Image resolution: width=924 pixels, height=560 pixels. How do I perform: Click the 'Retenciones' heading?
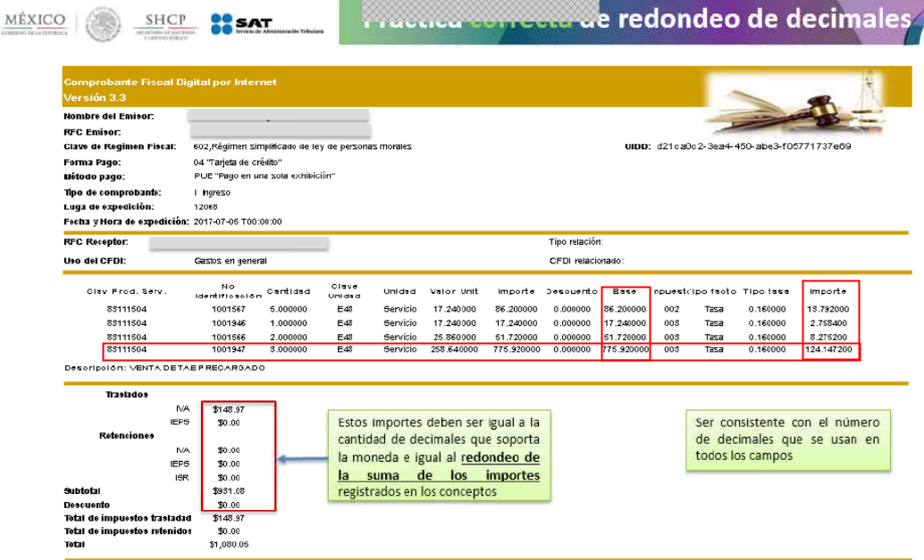127,436
